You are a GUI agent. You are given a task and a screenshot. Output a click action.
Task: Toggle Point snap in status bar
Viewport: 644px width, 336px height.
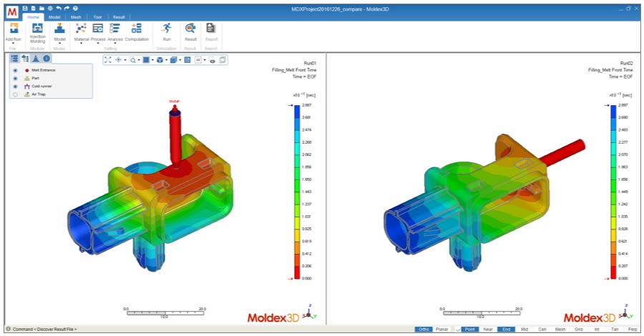click(x=470, y=330)
